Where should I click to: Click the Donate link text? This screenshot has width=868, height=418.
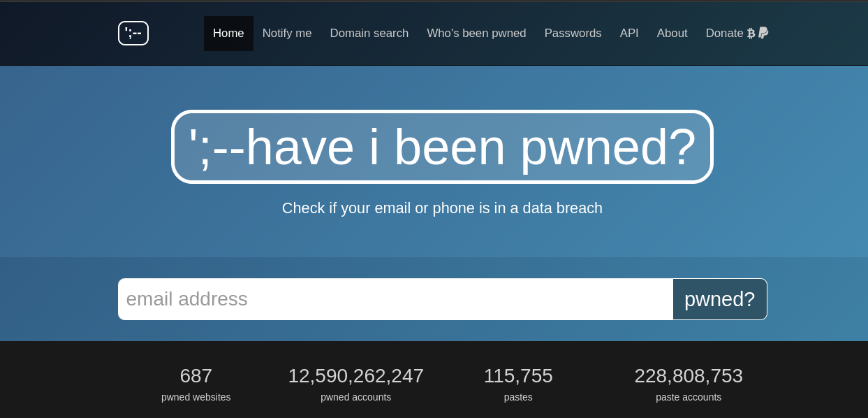click(724, 34)
